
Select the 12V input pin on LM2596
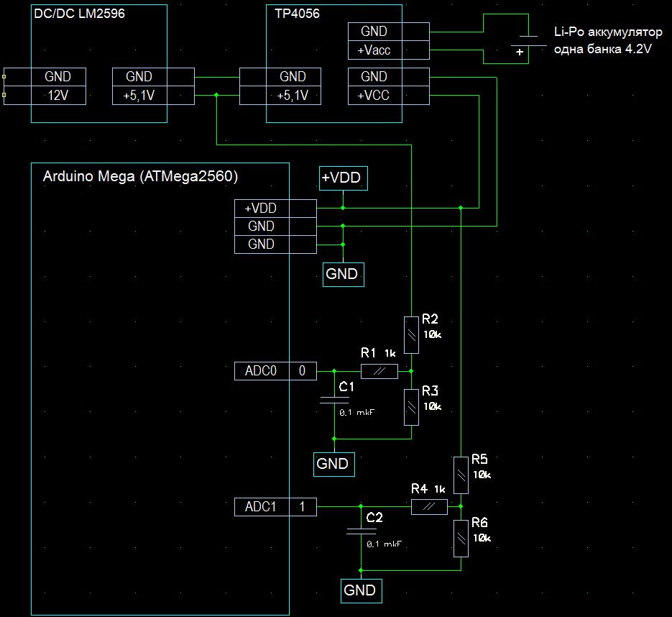58,96
